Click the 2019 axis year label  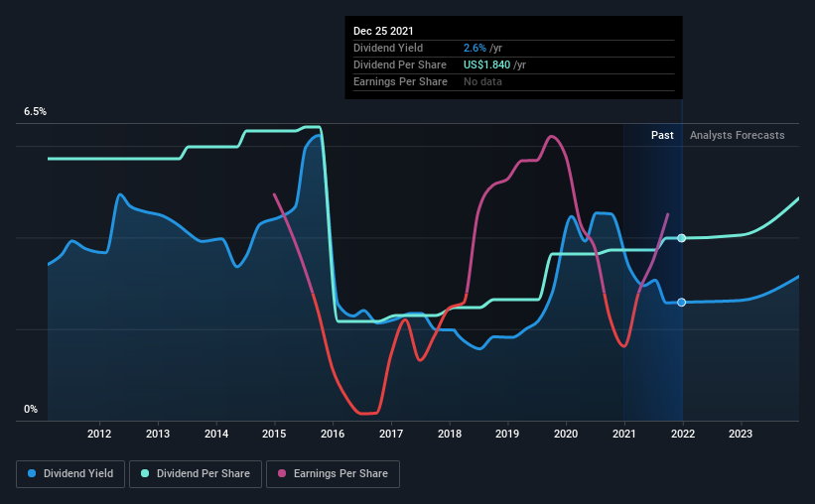point(507,434)
